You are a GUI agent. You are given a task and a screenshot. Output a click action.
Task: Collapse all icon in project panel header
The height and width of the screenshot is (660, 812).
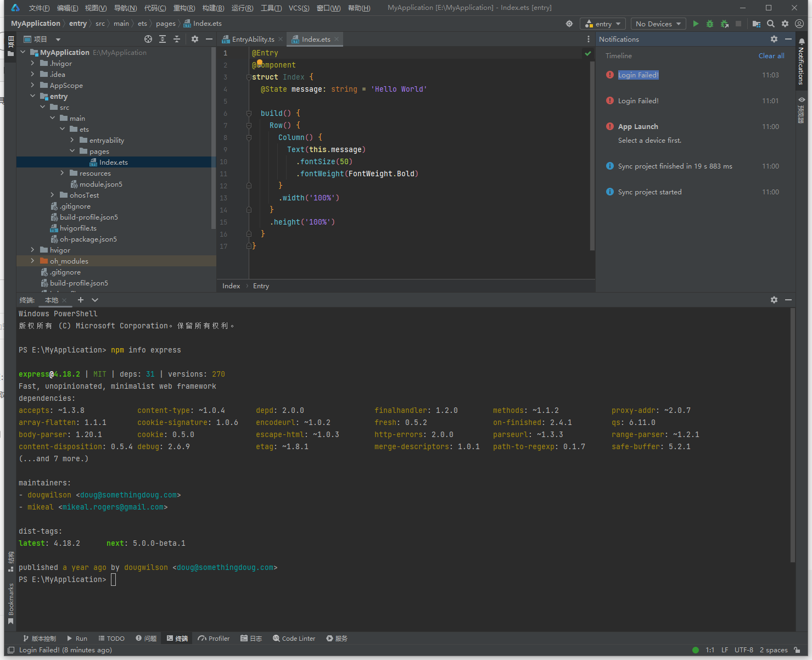[177, 39]
